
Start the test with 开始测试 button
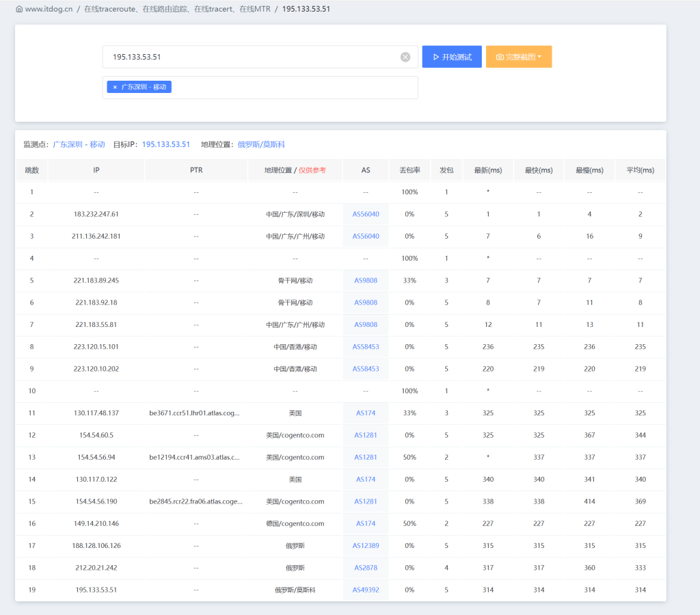(452, 57)
